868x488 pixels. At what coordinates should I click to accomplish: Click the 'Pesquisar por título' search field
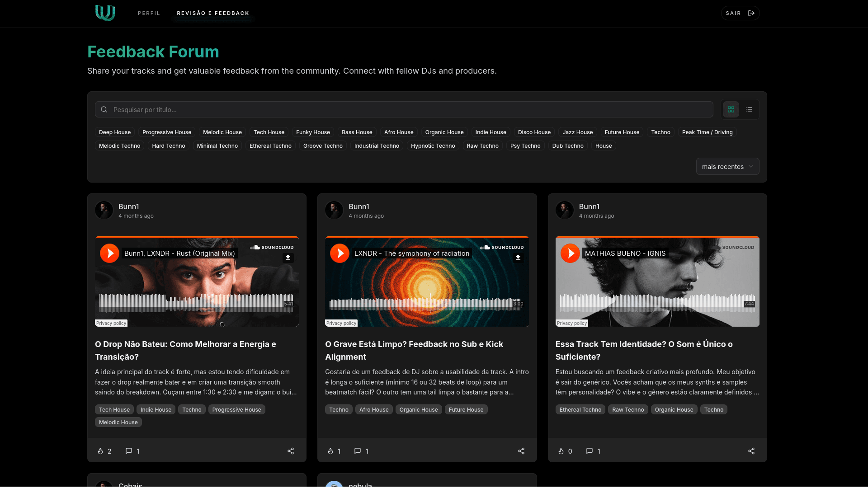click(316, 109)
